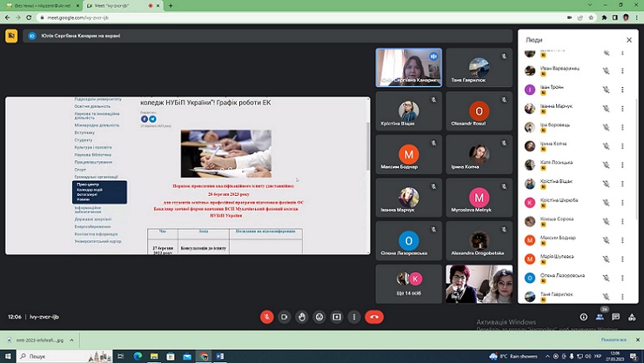Click mute icon for Іра Боровець
The height and width of the screenshot is (363, 644).
point(606,128)
